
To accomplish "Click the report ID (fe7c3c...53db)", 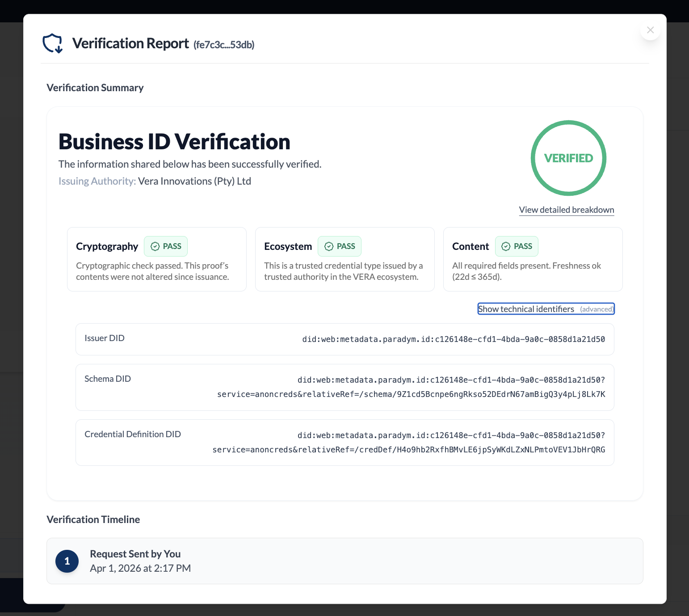I will point(224,45).
